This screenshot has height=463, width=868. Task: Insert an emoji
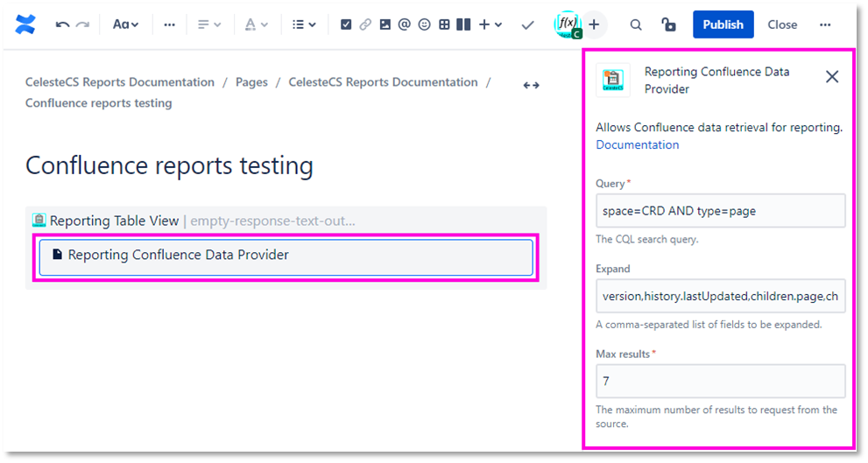pyautogui.click(x=424, y=25)
